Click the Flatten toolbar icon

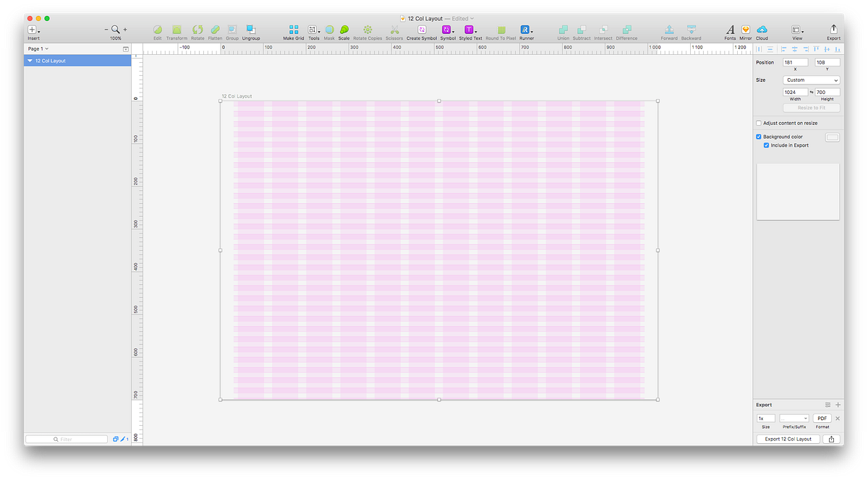pos(215,30)
